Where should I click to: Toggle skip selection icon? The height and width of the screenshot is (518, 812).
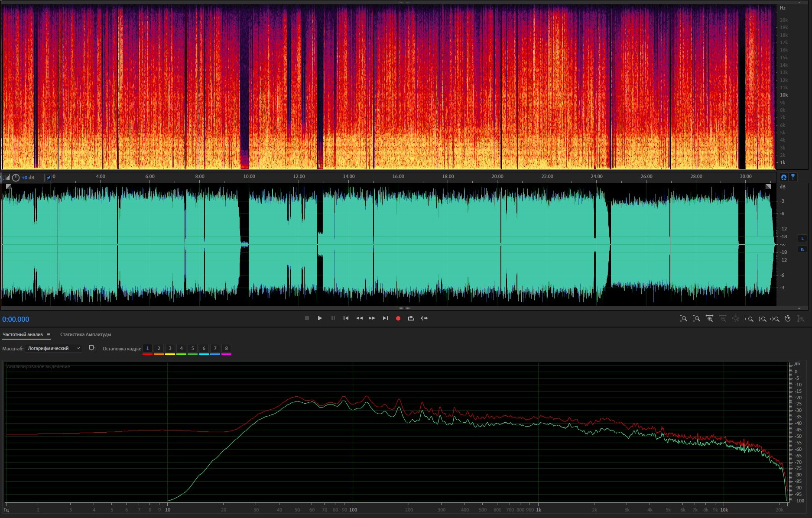click(424, 318)
